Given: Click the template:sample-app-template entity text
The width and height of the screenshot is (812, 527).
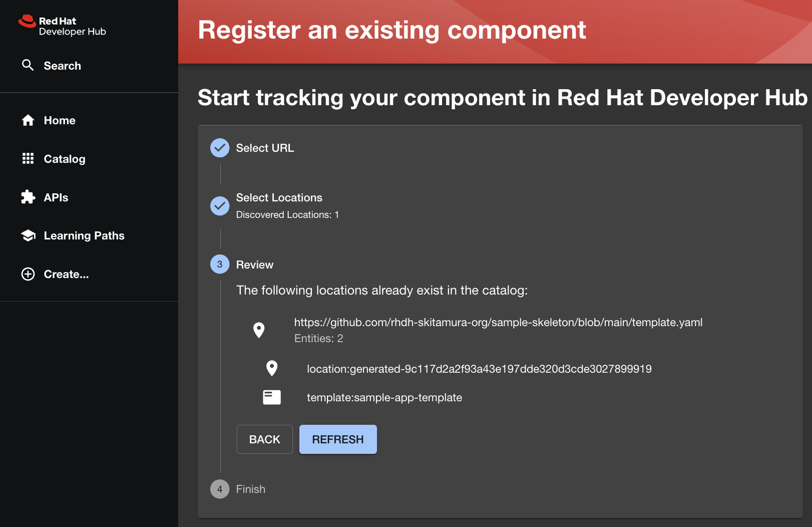Looking at the screenshot, I should [x=384, y=398].
